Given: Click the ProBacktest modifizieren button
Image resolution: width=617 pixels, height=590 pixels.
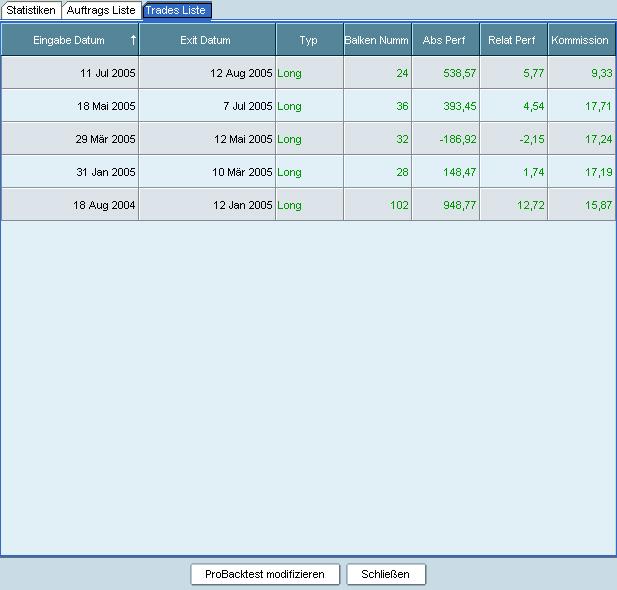Looking at the screenshot, I should pos(265,574).
